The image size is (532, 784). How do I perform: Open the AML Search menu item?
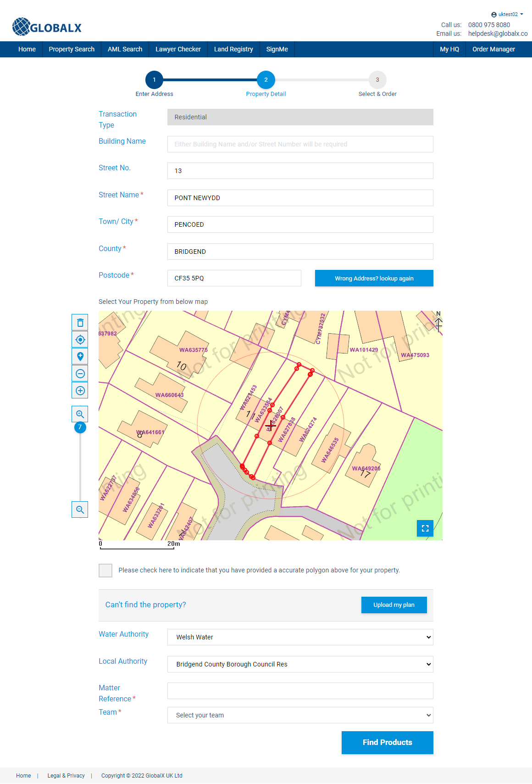coord(125,49)
